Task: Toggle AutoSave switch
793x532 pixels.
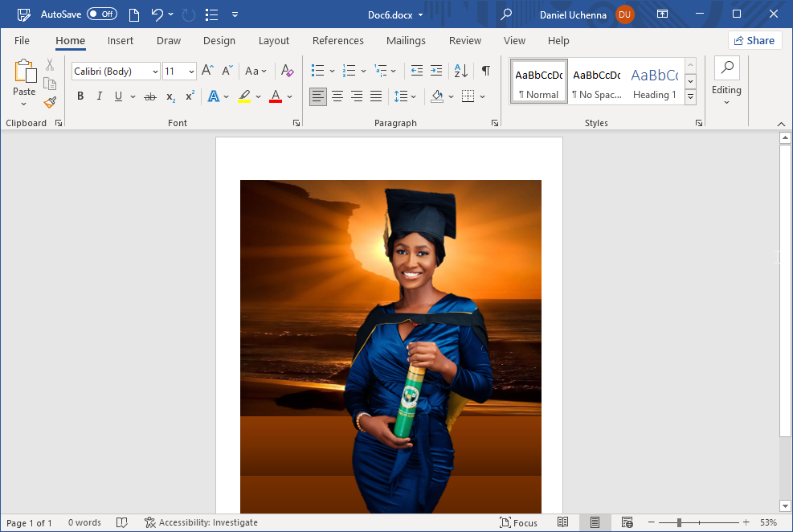Action: click(102, 14)
